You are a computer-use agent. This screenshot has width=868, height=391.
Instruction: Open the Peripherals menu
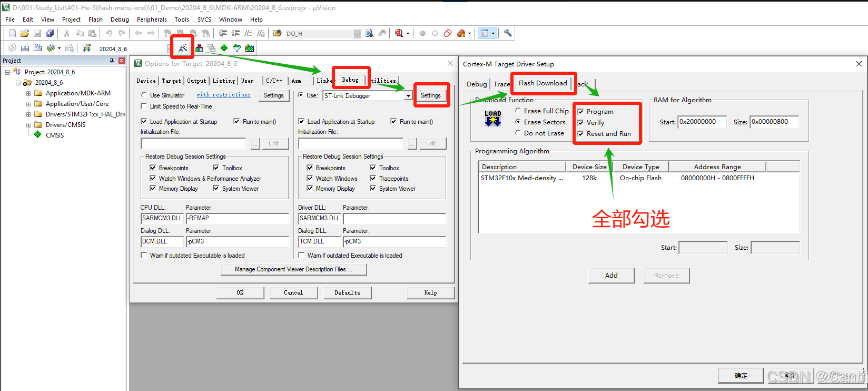coord(152,19)
